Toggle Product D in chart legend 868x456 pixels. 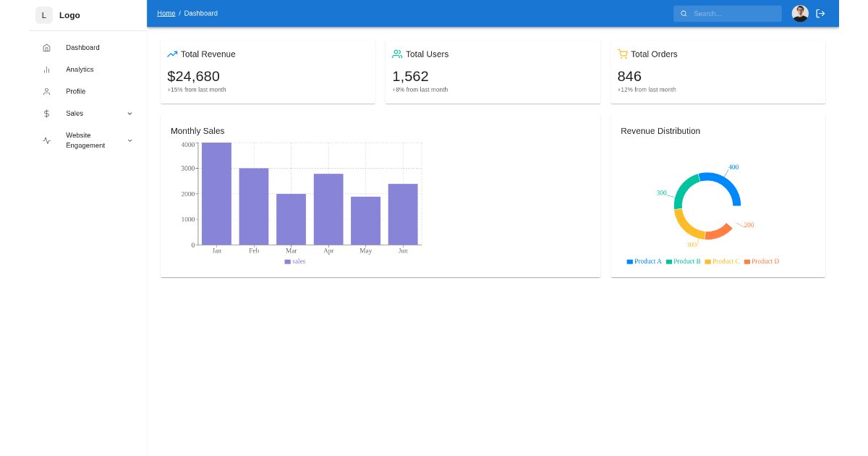[x=761, y=261]
